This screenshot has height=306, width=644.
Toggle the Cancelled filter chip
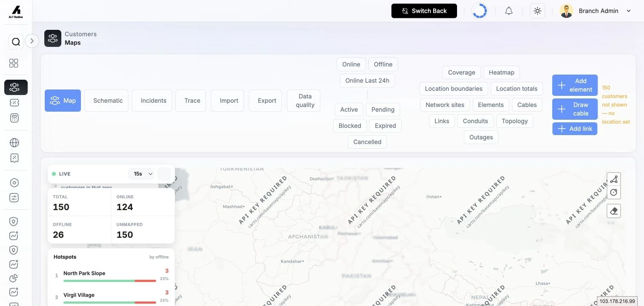pyautogui.click(x=367, y=142)
